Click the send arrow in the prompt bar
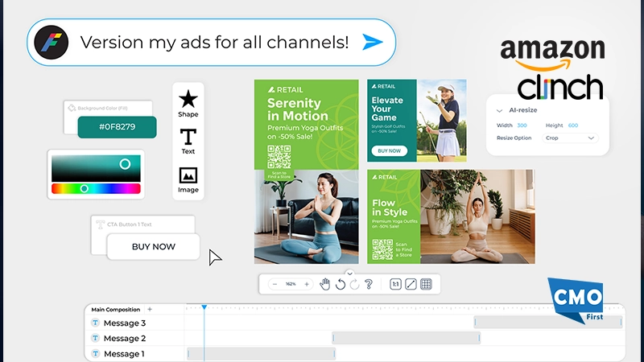Image resolution: width=644 pixels, height=362 pixels. 372,43
